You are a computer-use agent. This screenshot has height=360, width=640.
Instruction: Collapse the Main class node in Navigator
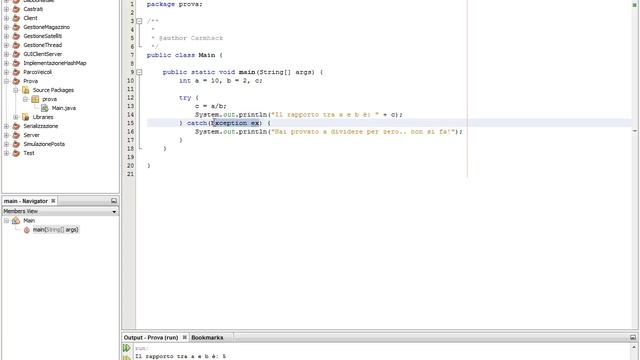tap(7, 220)
